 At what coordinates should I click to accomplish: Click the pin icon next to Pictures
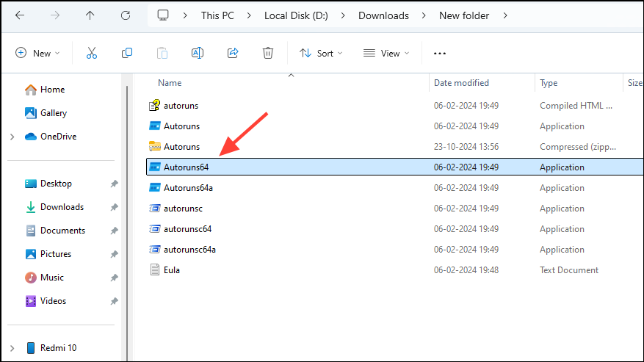click(114, 254)
